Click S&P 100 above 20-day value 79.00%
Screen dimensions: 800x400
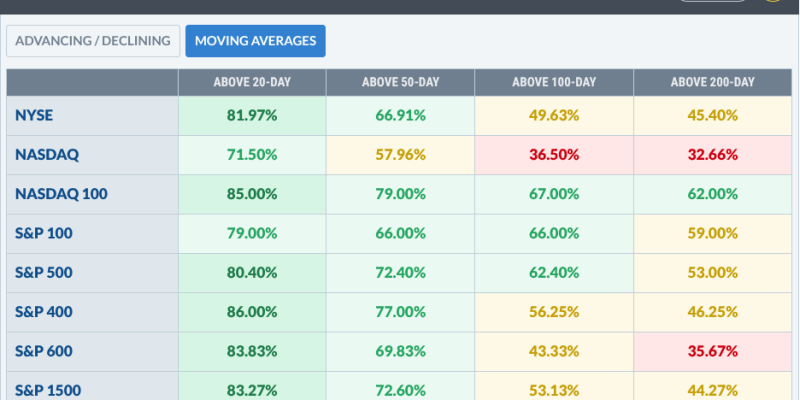point(252,234)
